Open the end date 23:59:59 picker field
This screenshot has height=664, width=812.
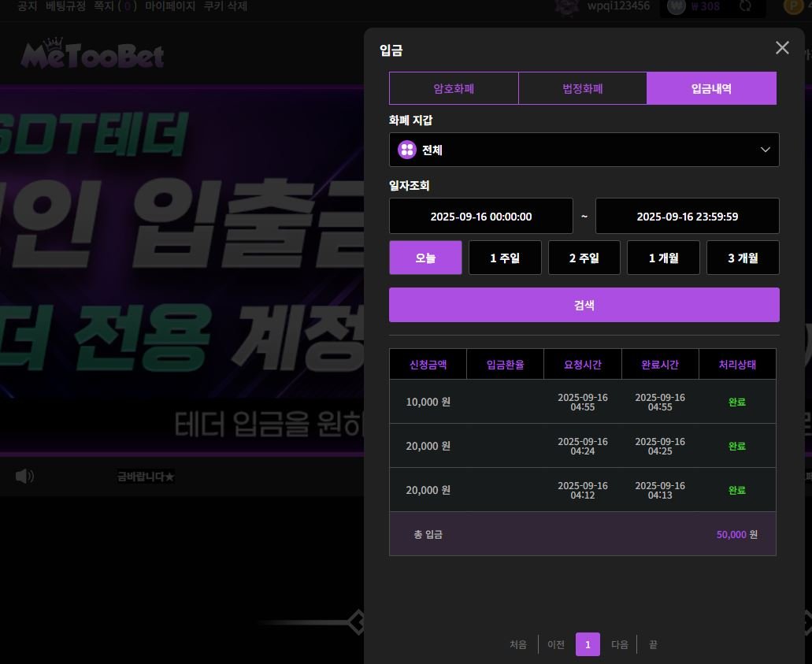(x=687, y=216)
